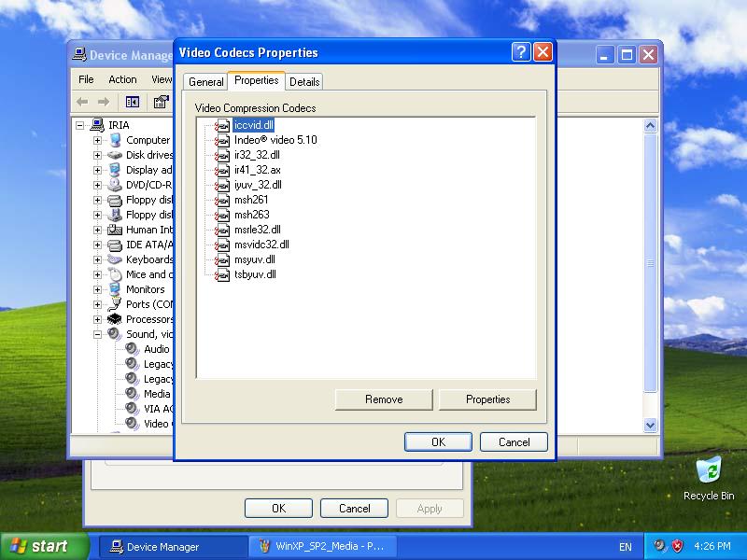This screenshot has width=747, height=560.
Task: Open the View menu in Device Manager
Action: [x=162, y=79]
